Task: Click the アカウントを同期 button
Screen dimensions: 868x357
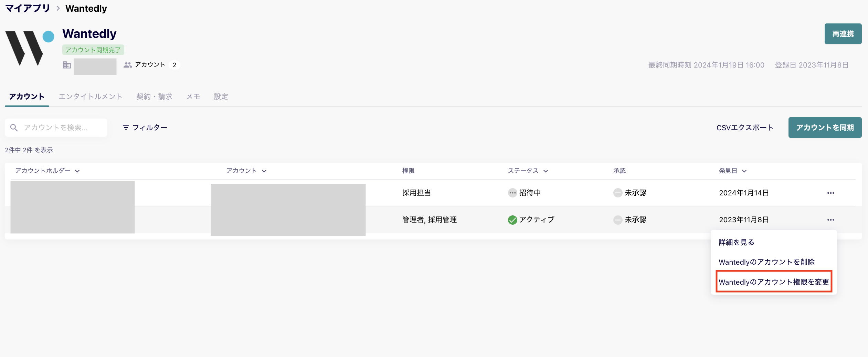Action: [x=825, y=127]
